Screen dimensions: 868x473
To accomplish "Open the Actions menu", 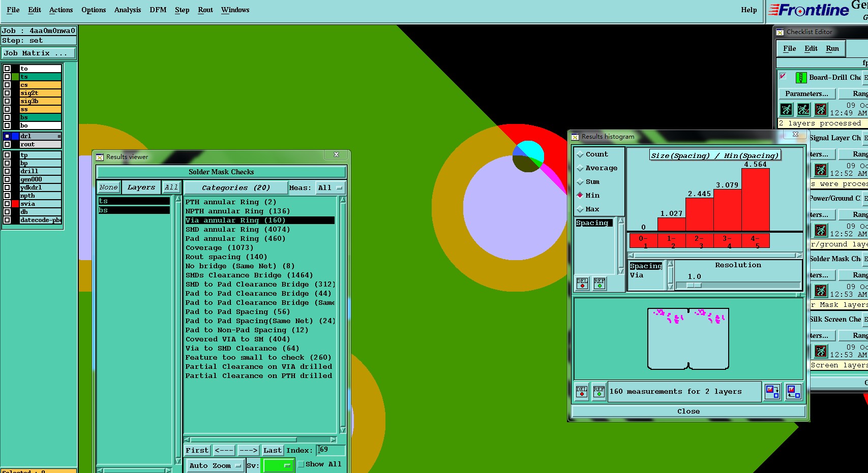I will click(x=61, y=10).
